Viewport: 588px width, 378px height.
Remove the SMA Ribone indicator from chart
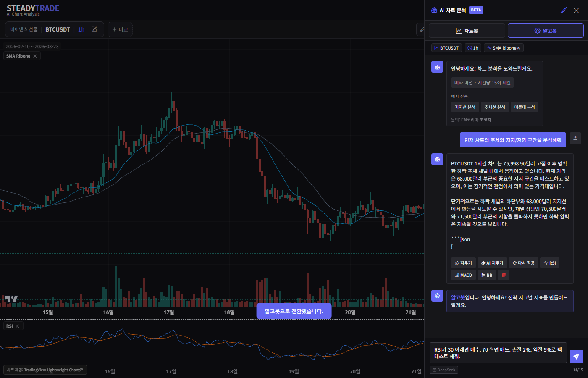(x=35, y=56)
